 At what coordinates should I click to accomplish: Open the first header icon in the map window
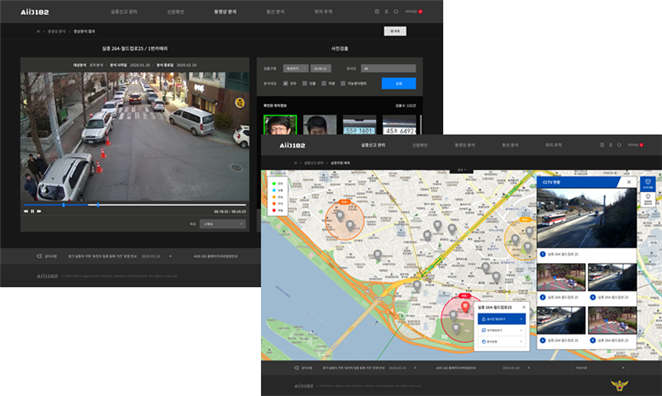click(602, 145)
